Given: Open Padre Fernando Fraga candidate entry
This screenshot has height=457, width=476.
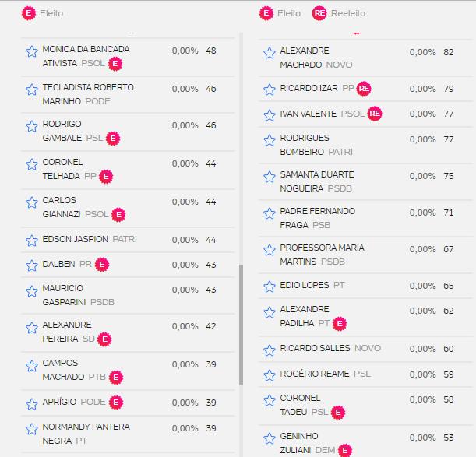Looking at the screenshot, I should point(317,218).
